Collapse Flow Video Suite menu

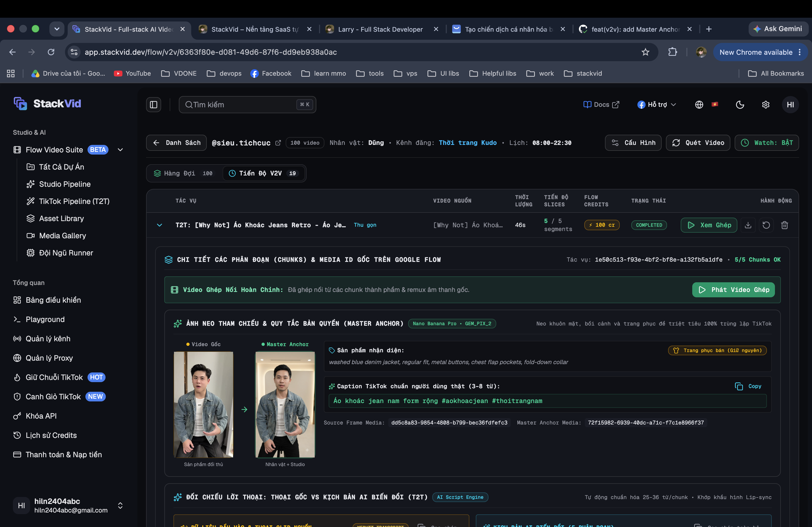(x=120, y=150)
